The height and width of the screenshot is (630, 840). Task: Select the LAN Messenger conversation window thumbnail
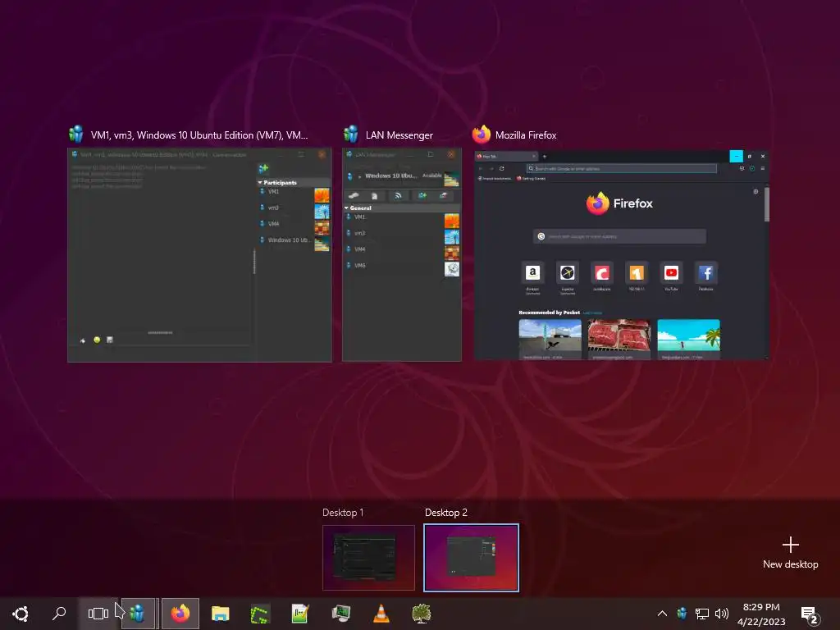(x=199, y=255)
